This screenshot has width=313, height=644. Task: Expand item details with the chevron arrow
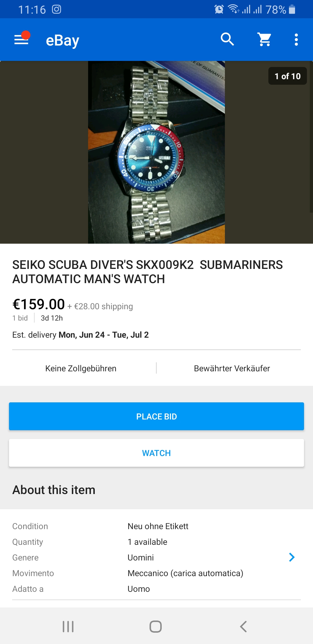292,557
